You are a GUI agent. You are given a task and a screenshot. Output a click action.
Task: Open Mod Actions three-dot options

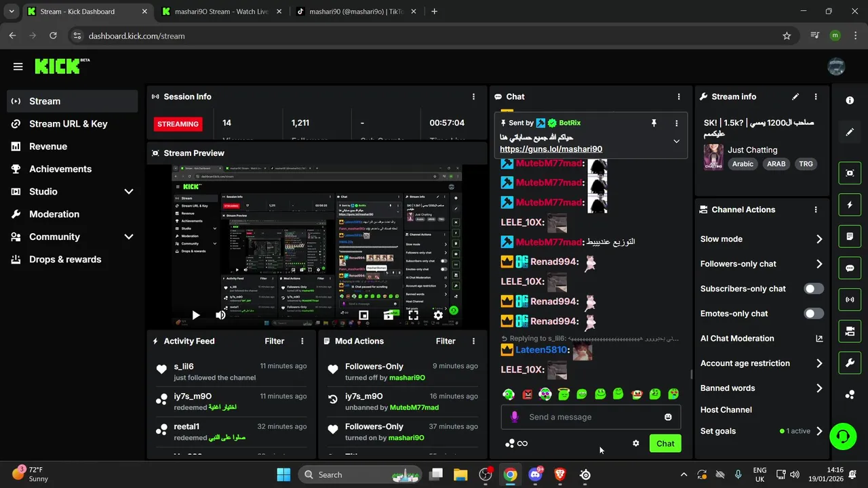(x=473, y=342)
